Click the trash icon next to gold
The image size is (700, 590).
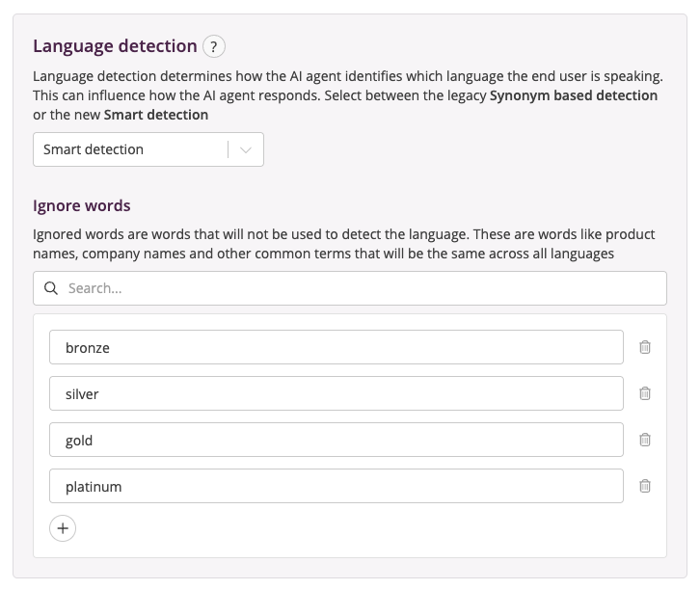pos(645,440)
